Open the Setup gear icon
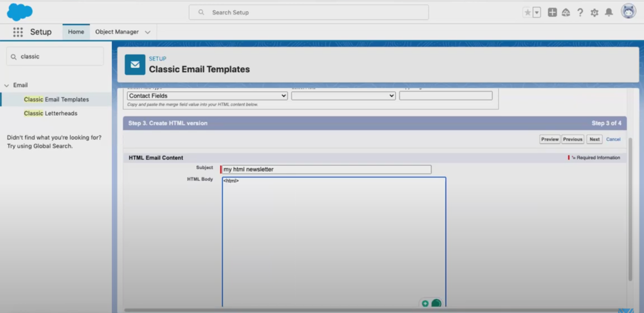 [x=594, y=13]
